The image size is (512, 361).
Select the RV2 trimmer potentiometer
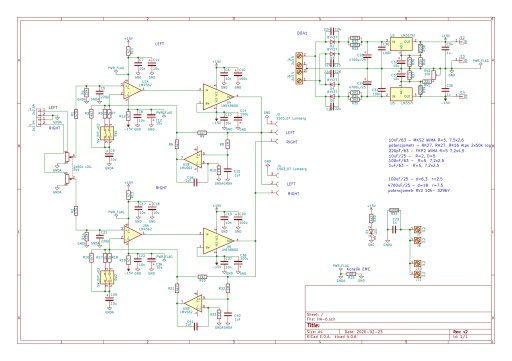click(434, 75)
